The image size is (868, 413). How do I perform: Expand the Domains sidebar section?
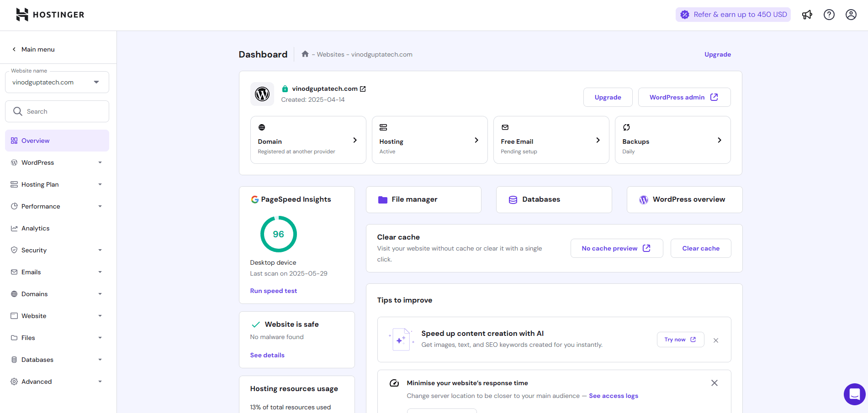pyautogui.click(x=57, y=294)
